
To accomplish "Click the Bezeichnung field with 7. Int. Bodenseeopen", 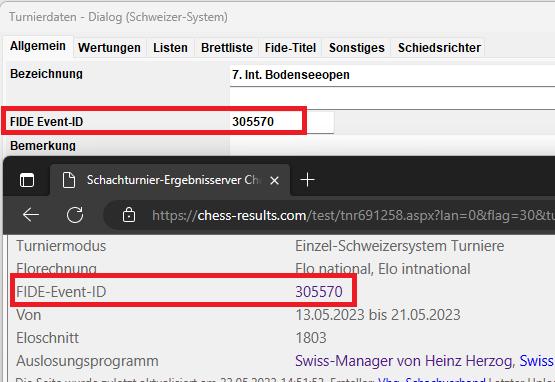I will click(x=392, y=75).
